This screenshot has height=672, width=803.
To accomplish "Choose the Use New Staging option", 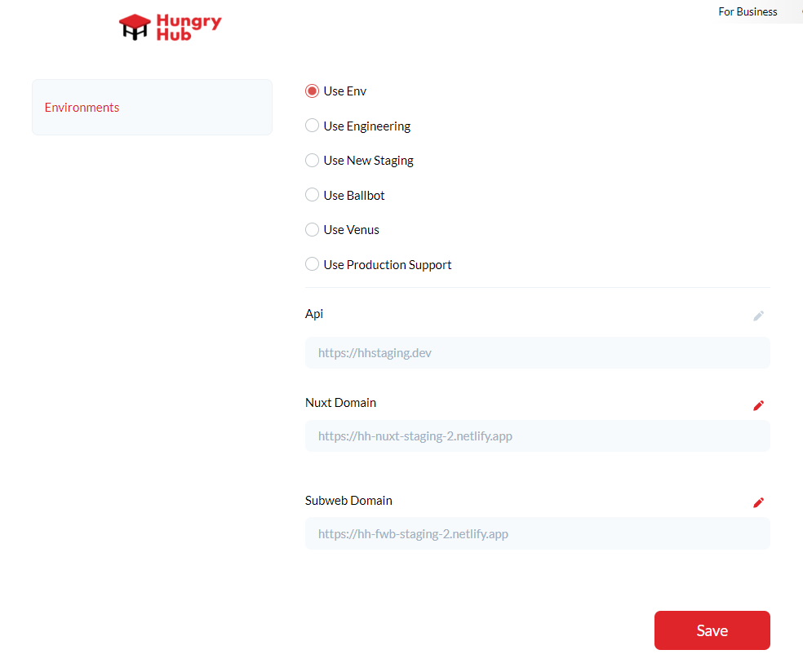I will (x=312, y=161).
